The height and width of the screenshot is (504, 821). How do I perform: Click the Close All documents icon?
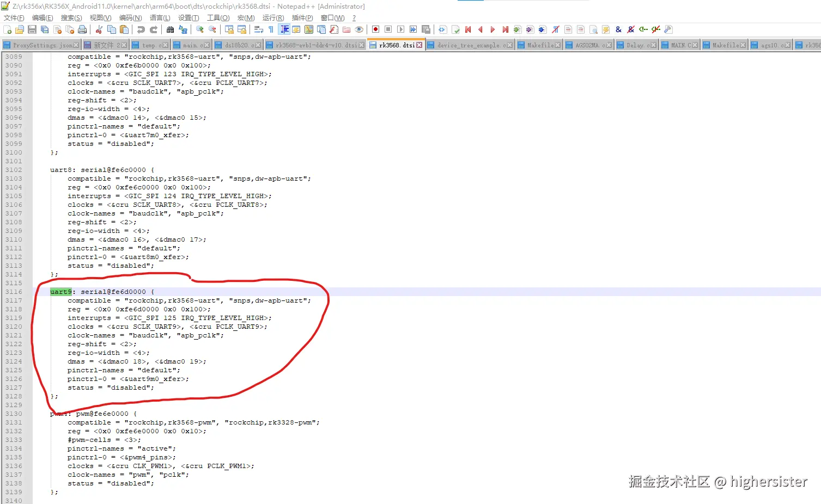point(70,29)
